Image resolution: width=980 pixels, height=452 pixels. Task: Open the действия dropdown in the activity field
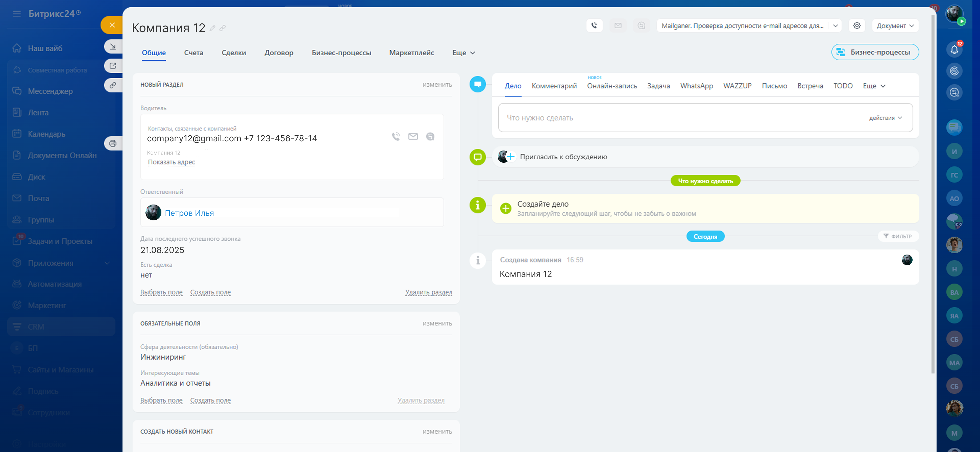(885, 118)
